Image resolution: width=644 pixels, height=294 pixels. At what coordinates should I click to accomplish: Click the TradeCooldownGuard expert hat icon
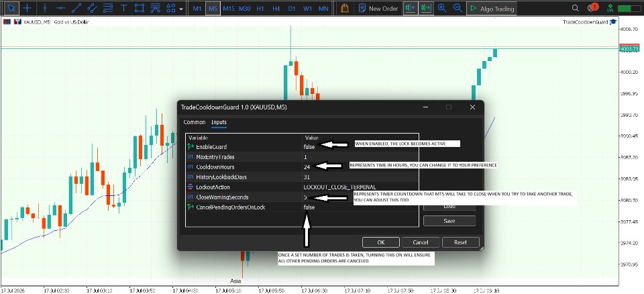pyautogui.click(x=613, y=21)
